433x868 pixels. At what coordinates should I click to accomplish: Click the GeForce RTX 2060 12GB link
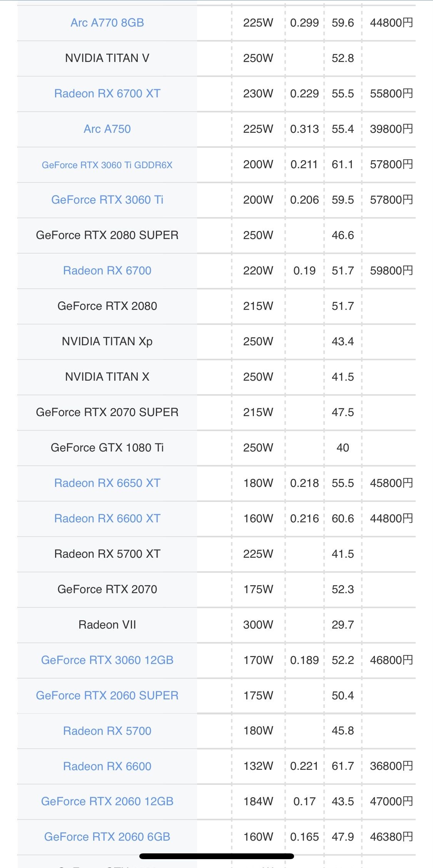107,801
